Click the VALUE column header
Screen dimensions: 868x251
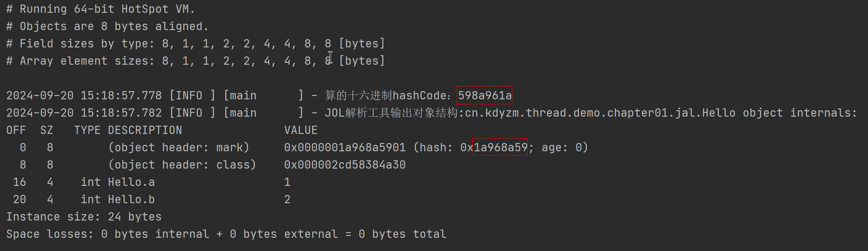tap(301, 130)
